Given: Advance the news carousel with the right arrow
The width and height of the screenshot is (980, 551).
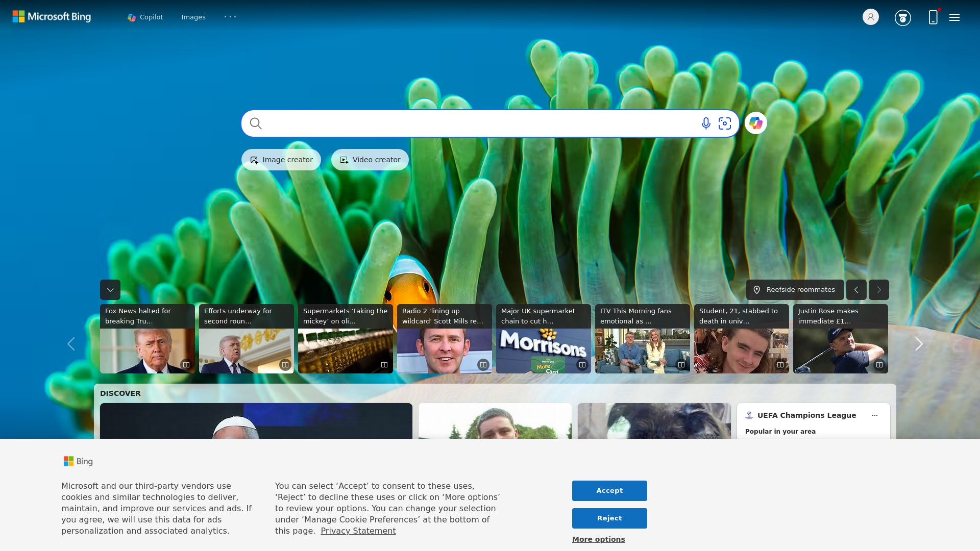Looking at the screenshot, I should coord(918,343).
